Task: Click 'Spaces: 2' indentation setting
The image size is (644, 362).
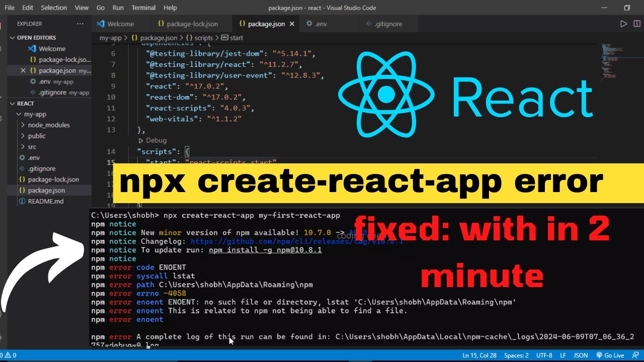Action: (516, 355)
